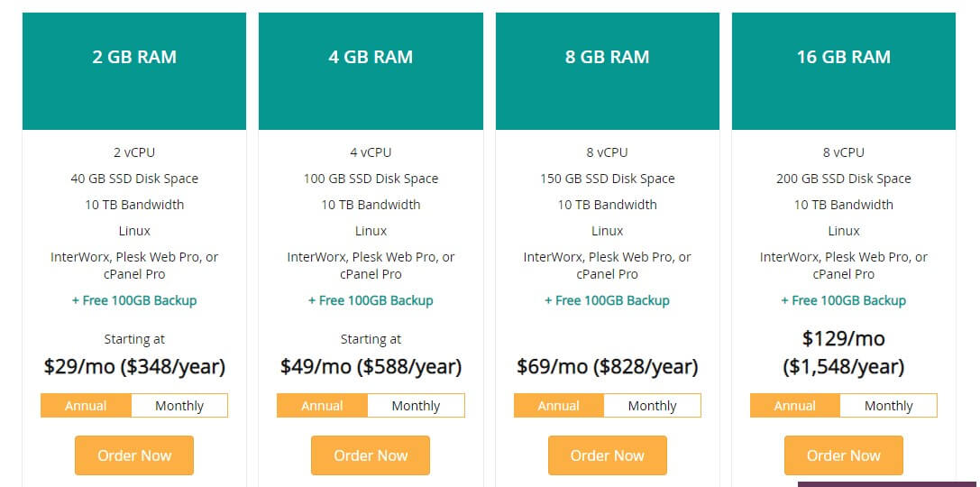The width and height of the screenshot is (980, 487).
Task: Select Annual billing for 16 GB RAM plan
Action: pos(795,405)
